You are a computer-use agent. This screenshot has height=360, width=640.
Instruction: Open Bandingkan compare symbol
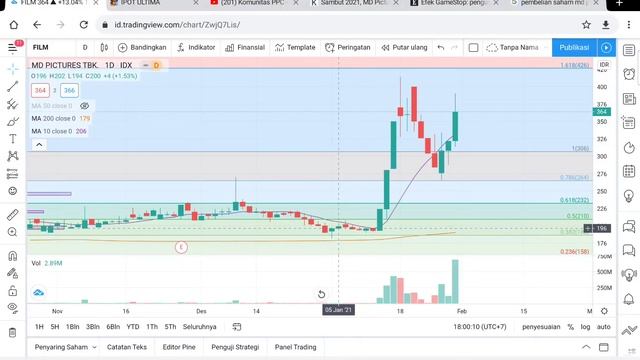142,48
